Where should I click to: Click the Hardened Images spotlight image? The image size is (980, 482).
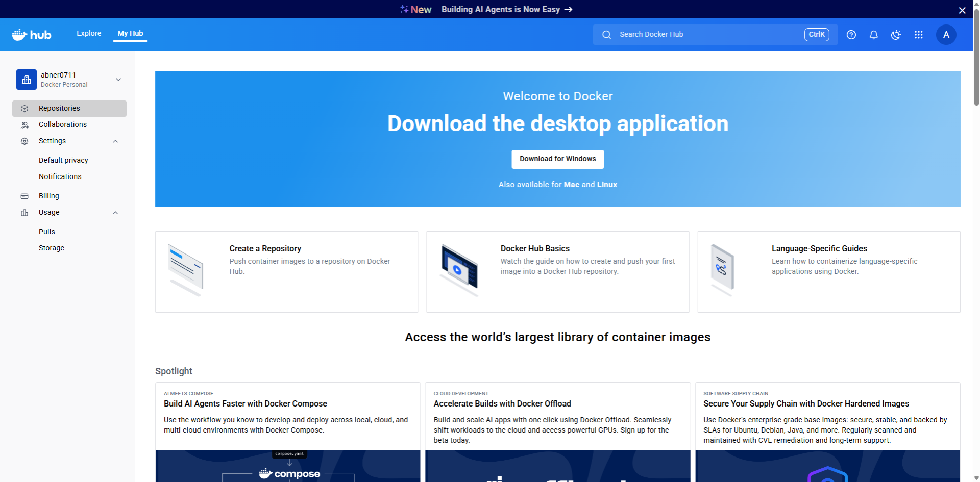(x=827, y=466)
